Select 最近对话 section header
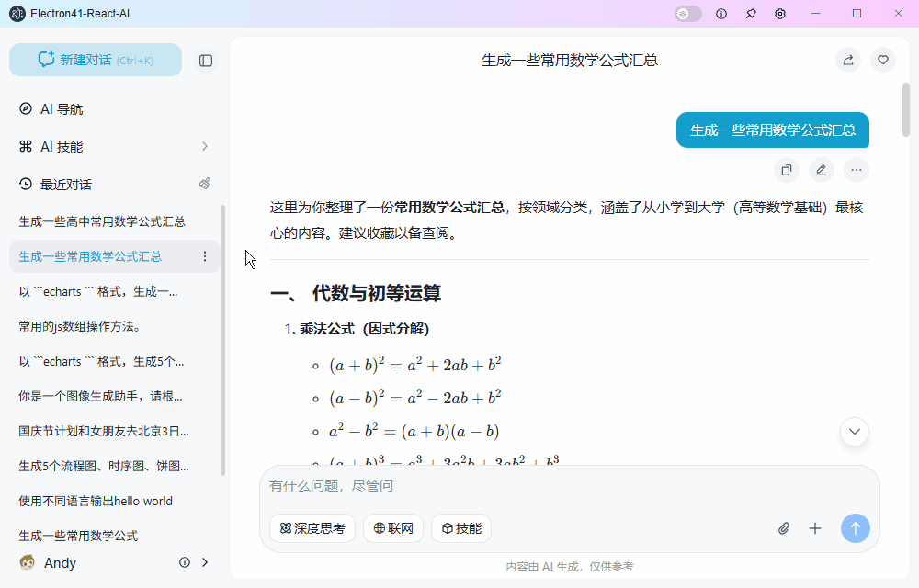919x588 pixels. tap(65, 185)
